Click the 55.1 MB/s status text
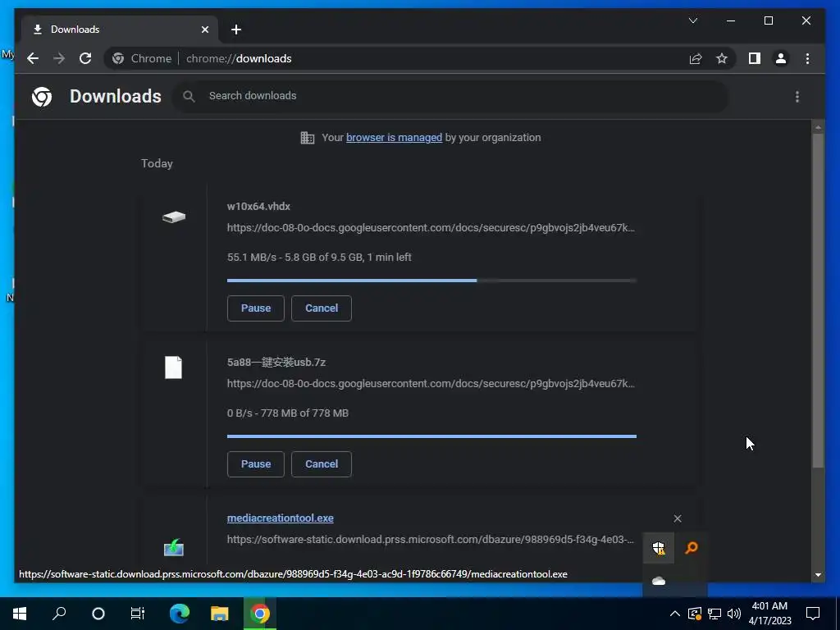Viewport: 840px width, 630px height. [x=319, y=257]
